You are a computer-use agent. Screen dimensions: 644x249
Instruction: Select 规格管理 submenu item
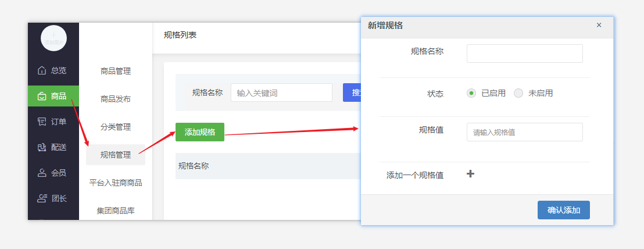point(116,155)
